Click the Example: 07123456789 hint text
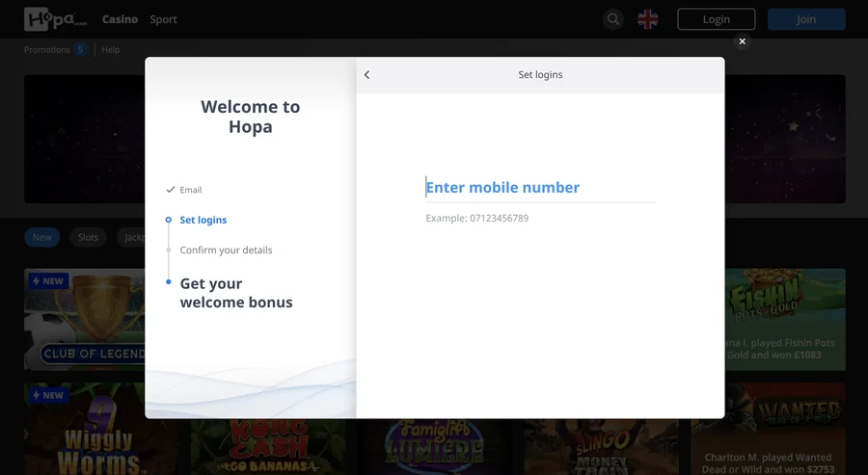The width and height of the screenshot is (868, 475). pos(476,218)
